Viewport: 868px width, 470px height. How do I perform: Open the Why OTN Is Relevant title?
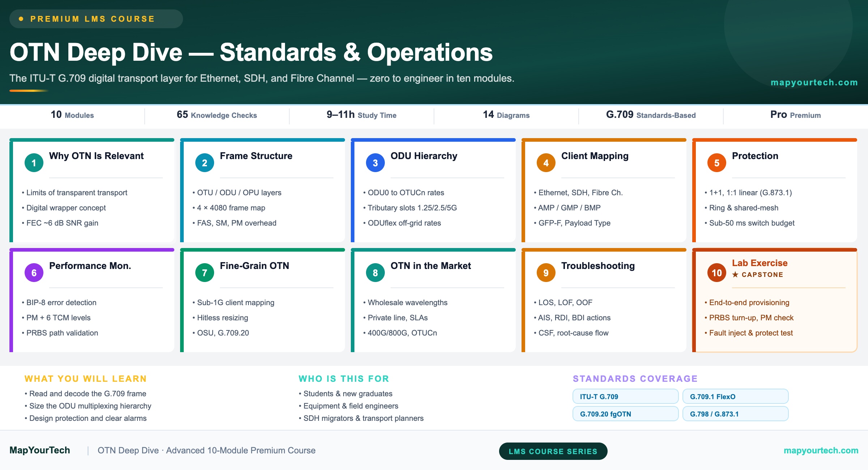click(96, 156)
